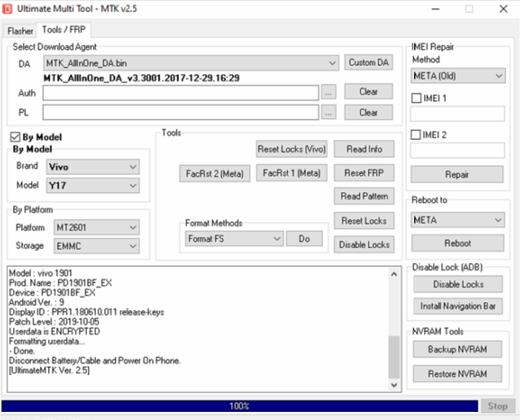This screenshot has height=420, width=520.
Task: Switch to the Flasher tab
Action: click(x=20, y=31)
